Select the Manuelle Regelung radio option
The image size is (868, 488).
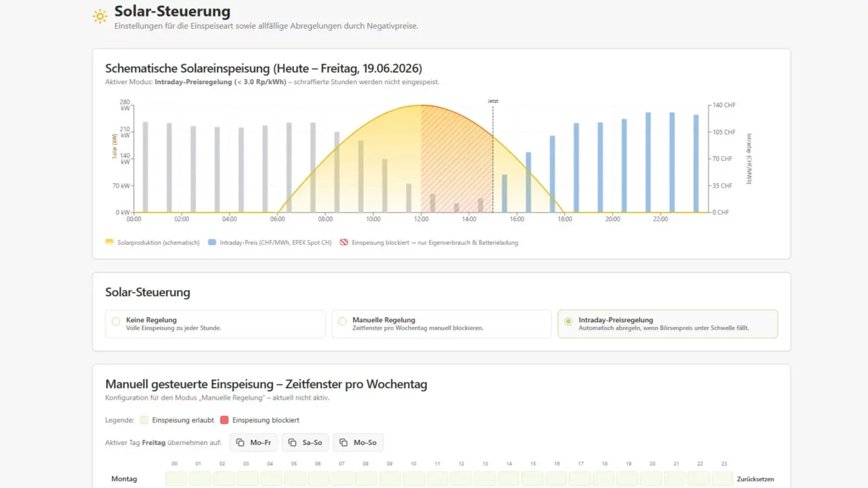tap(343, 321)
